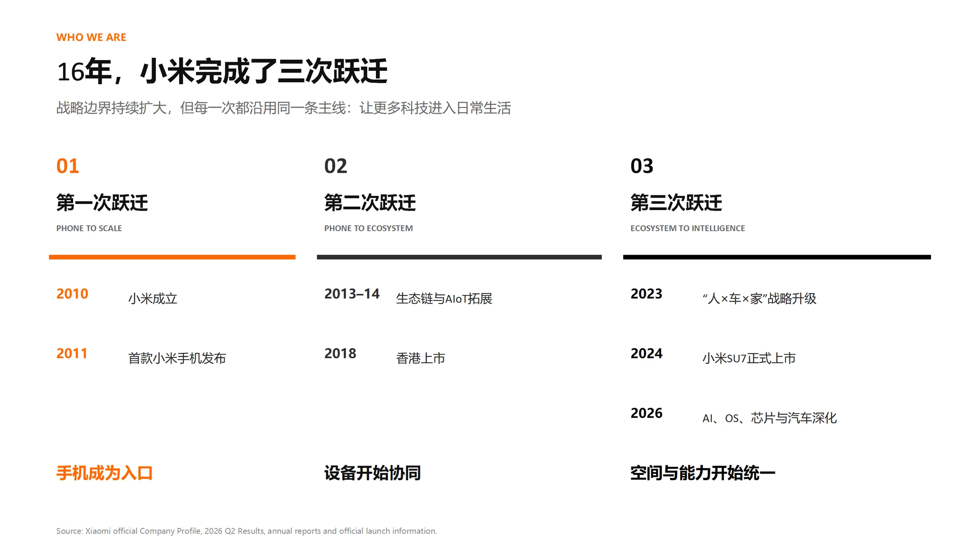Click the summary '空间与能力开始统一'
Image resolution: width=980 pixels, height=551 pixels.
(x=703, y=473)
